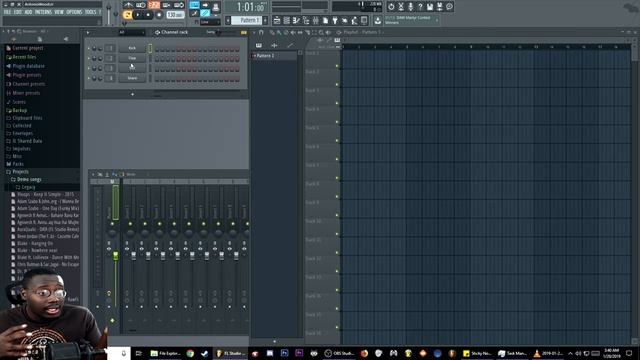
Task: Click the playlist timeline ruler at bar 5
Action: point(407,47)
